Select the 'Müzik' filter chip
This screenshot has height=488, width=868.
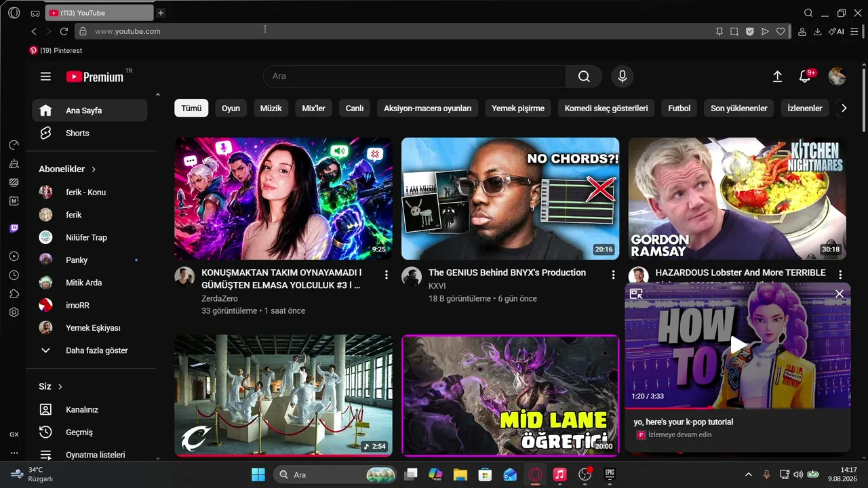coord(271,108)
